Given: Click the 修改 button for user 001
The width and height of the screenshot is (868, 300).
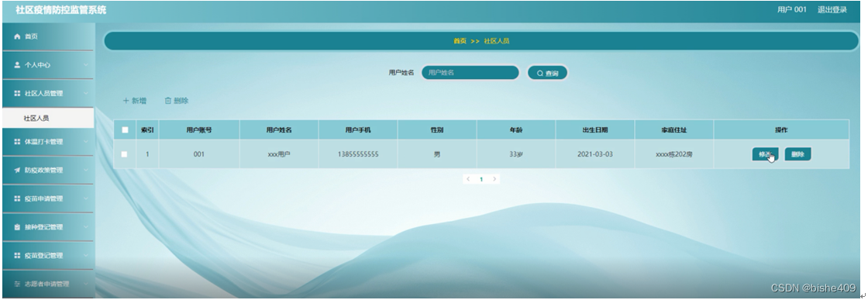Looking at the screenshot, I should click(765, 154).
